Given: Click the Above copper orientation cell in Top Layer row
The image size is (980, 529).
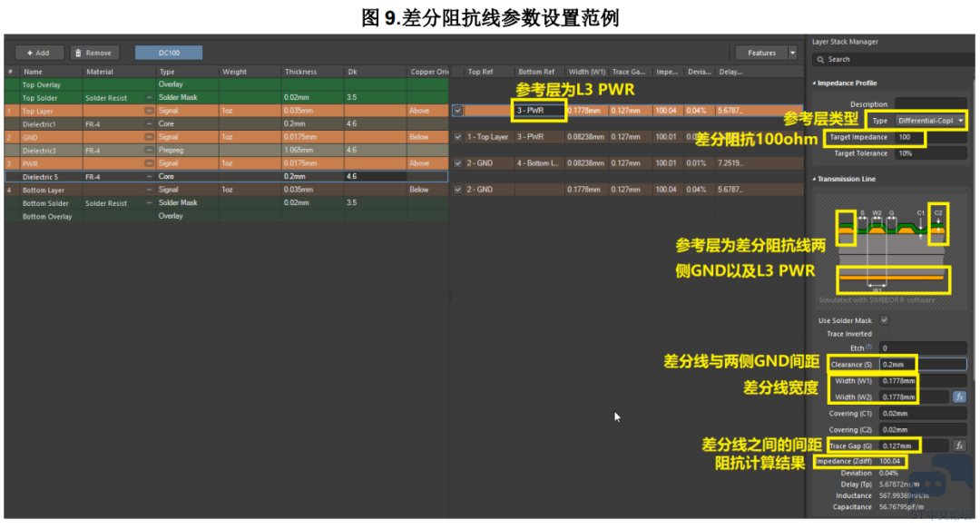Looking at the screenshot, I should [427, 111].
